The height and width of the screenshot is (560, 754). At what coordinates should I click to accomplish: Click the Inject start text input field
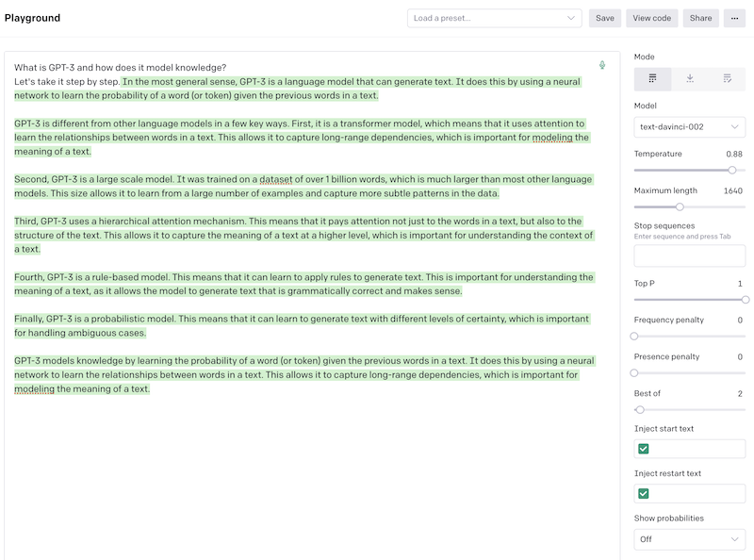pos(690,449)
